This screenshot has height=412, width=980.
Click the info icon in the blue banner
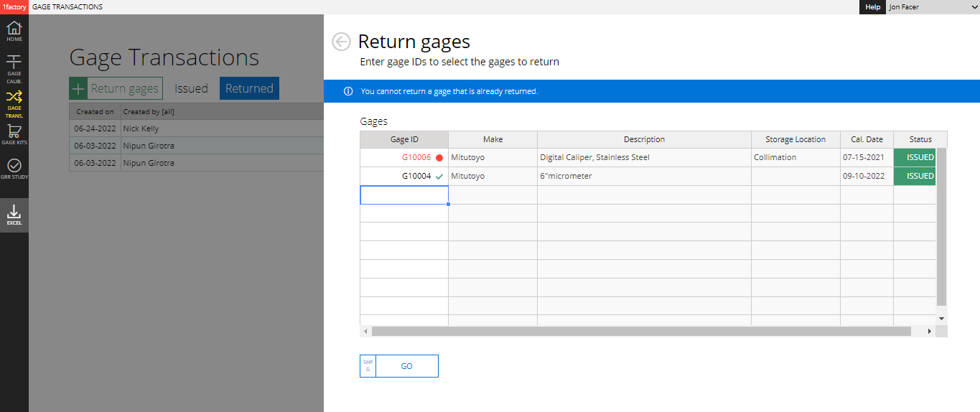348,91
